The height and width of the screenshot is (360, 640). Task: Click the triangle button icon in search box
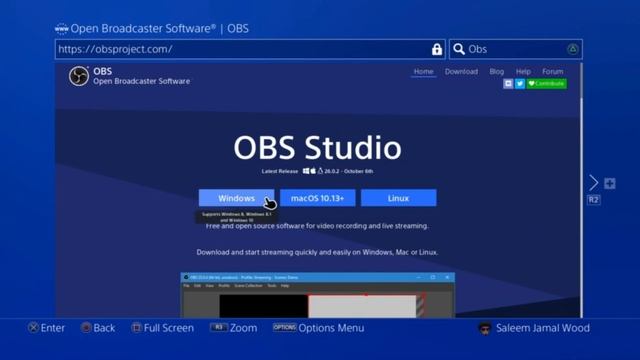[x=573, y=49]
